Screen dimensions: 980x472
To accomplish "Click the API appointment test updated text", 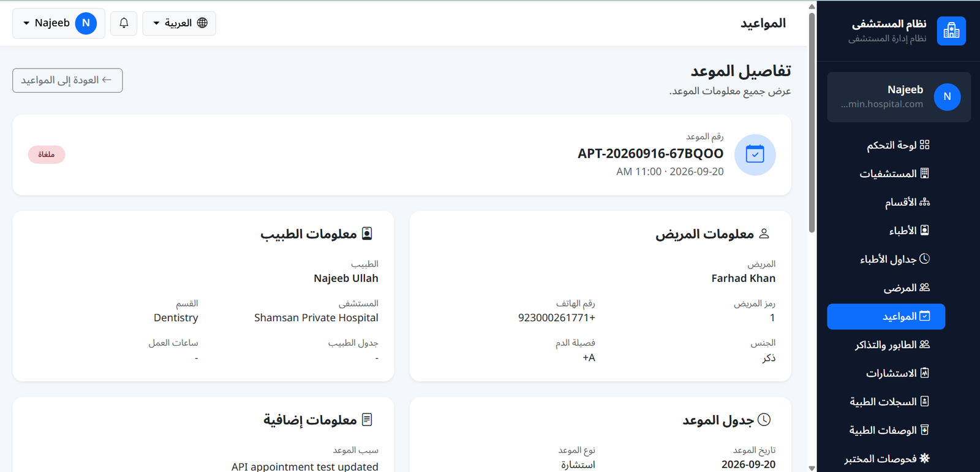I will coord(305,466).
